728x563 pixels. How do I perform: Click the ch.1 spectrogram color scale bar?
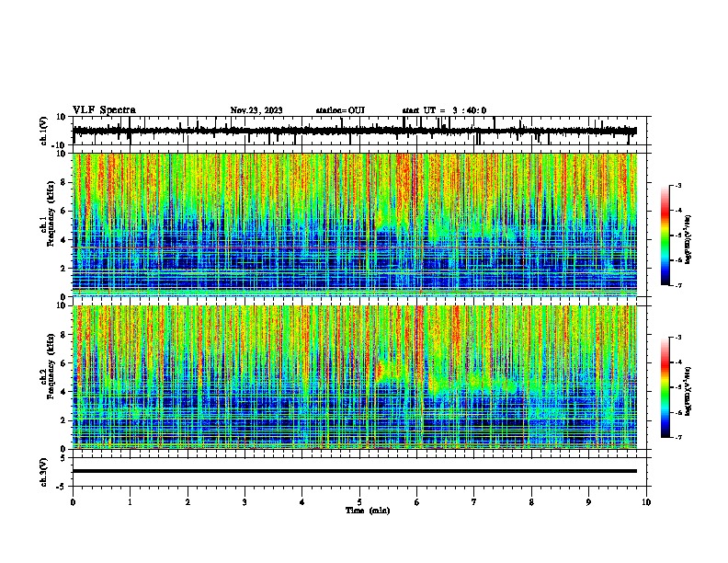pyautogui.click(x=665, y=236)
